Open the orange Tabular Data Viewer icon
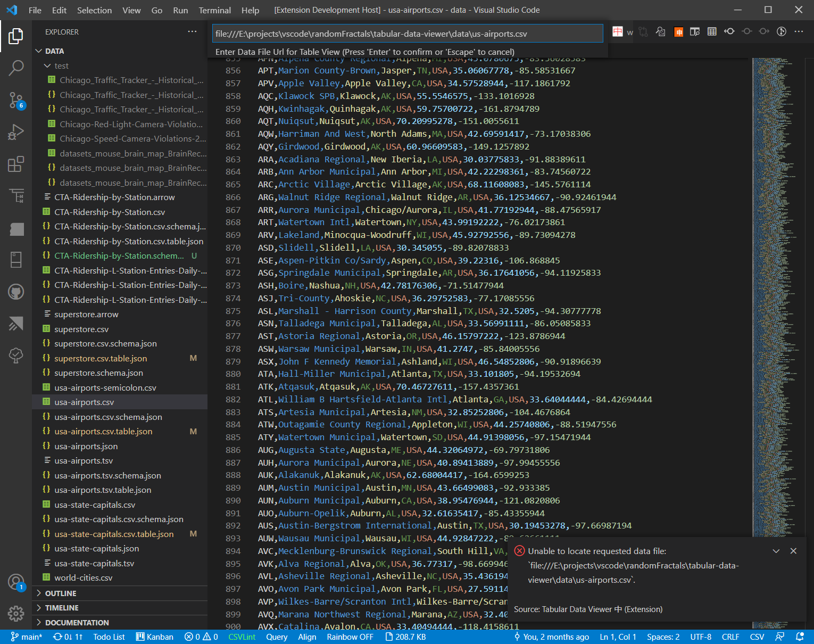 (x=678, y=31)
